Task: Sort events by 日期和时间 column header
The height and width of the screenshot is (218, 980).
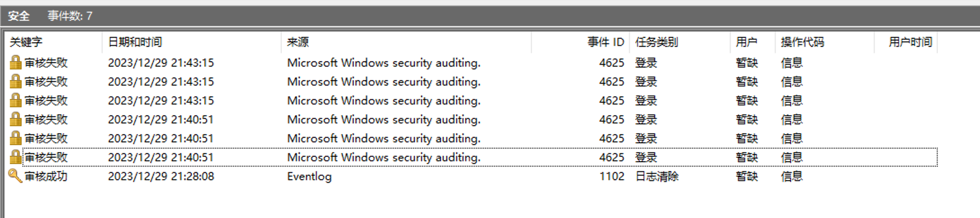Action: [135, 42]
